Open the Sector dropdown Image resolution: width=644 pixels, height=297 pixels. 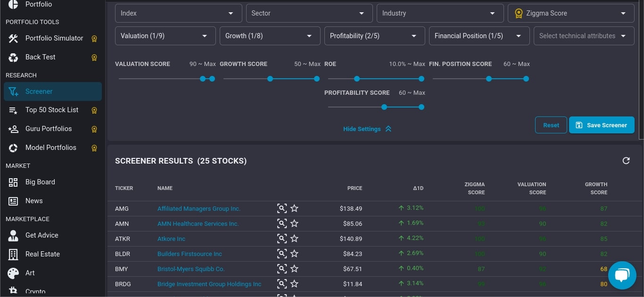pyautogui.click(x=308, y=13)
